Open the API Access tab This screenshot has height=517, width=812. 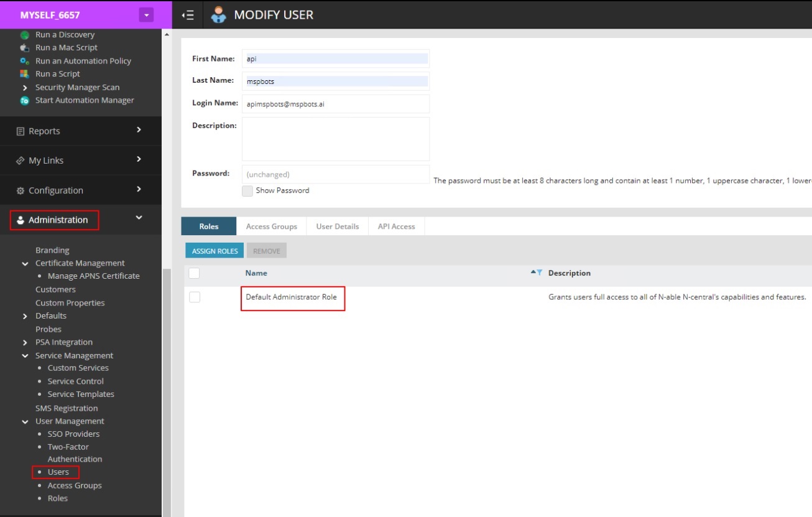click(396, 226)
